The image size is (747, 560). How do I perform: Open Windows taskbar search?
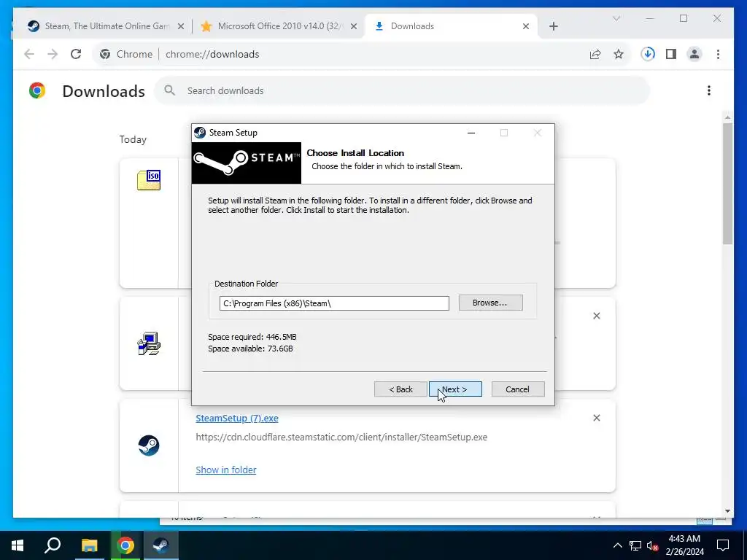pyautogui.click(x=53, y=545)
